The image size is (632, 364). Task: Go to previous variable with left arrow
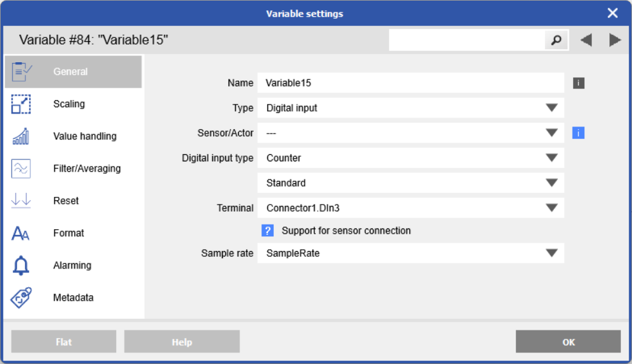click(x=586, y=40)
